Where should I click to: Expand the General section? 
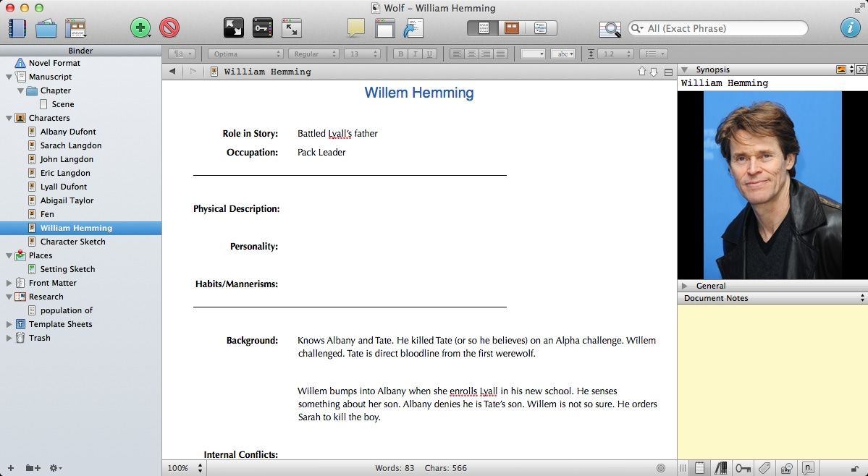click(685, 286)
